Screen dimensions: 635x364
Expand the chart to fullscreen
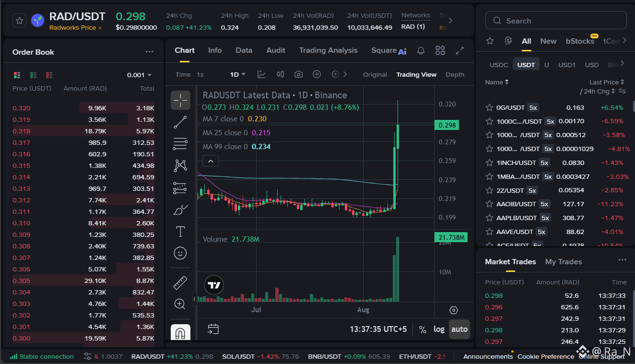pos(459,50)
